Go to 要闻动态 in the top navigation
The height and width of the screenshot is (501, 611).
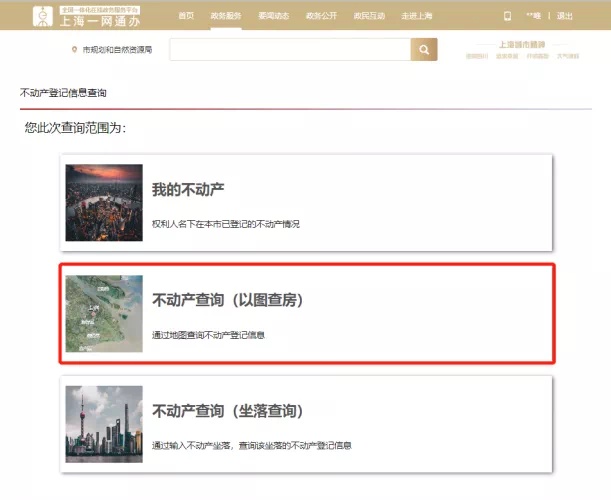[272, 16]
